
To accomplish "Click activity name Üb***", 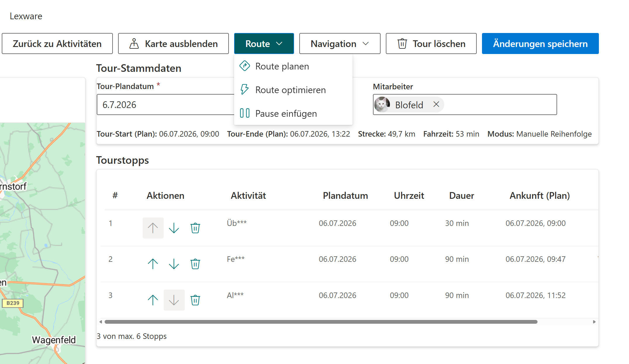I will (x=237, y=223).
